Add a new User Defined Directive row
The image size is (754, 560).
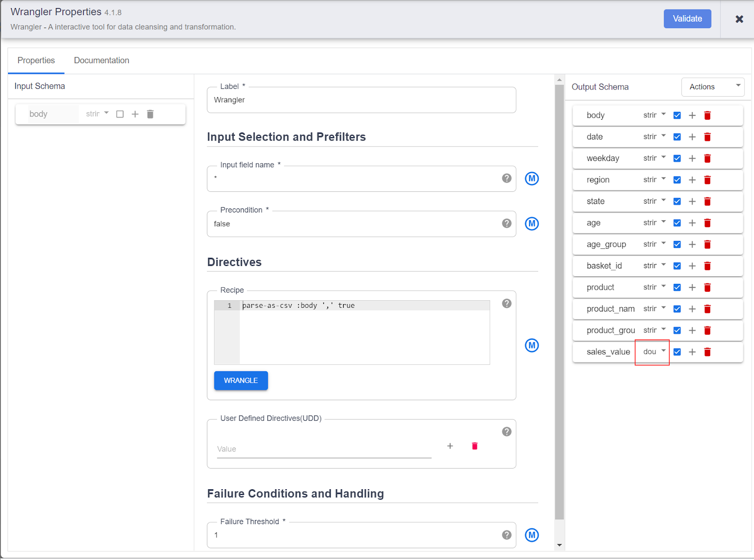[450, 446]
